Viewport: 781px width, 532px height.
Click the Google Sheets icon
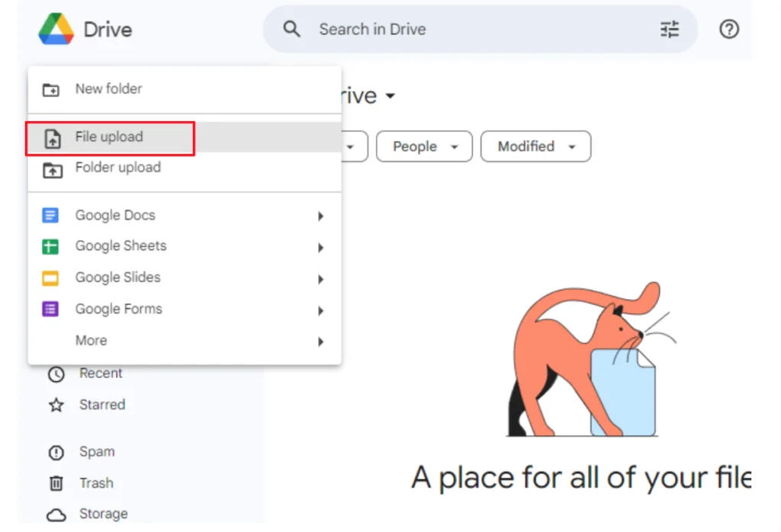[x=50, y=246]
